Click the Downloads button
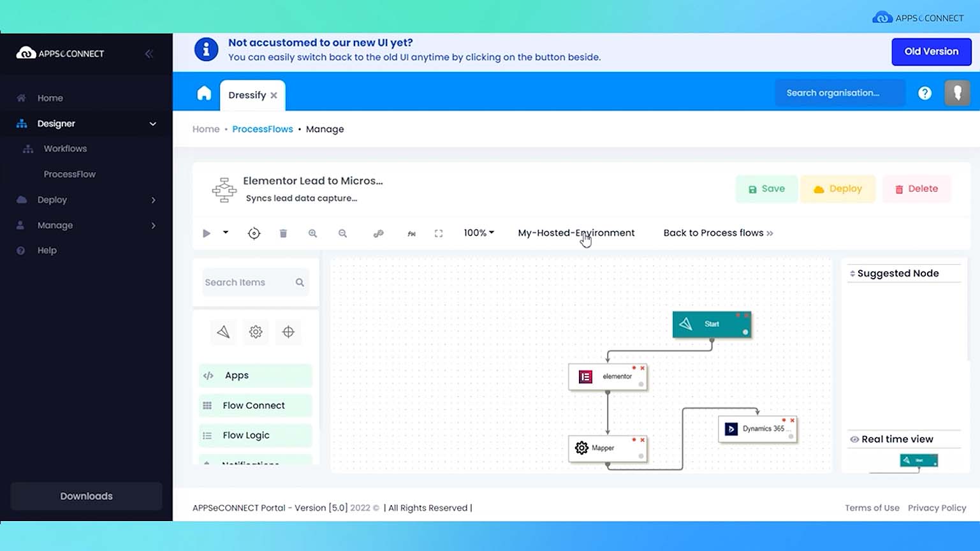Image resolution: width=980 pixels, height=551 pixels. pyautogui.click(x=86, y=496)
